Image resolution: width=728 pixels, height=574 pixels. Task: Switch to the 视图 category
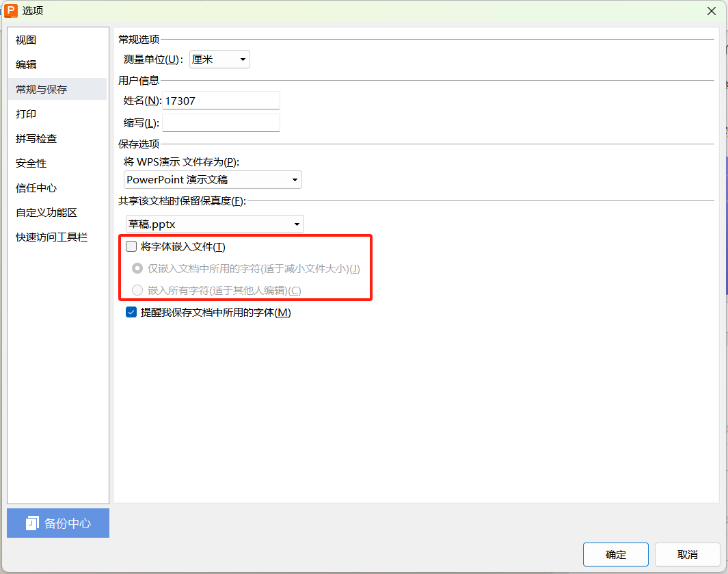coord(26,40)
